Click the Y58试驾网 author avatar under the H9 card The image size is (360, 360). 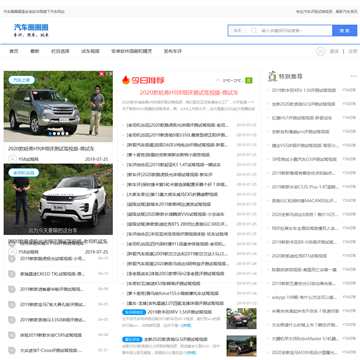pos(12,159)
